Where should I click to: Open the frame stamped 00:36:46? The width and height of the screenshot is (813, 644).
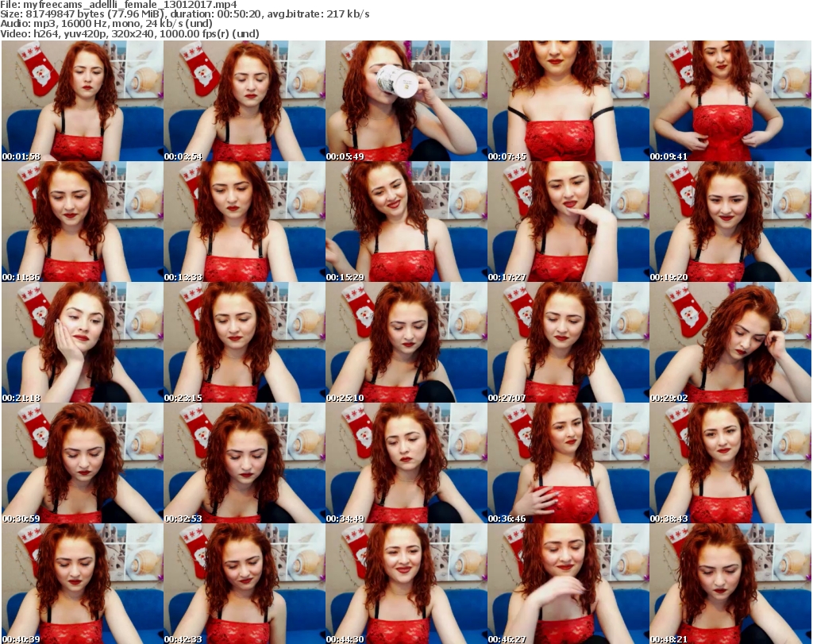[x=568, y=463]
